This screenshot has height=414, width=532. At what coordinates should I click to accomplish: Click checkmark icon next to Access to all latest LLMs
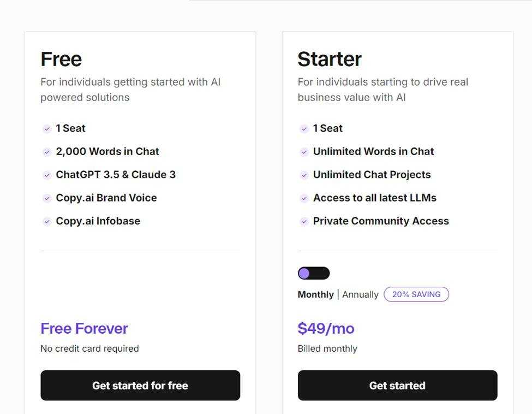pos(304,198)
